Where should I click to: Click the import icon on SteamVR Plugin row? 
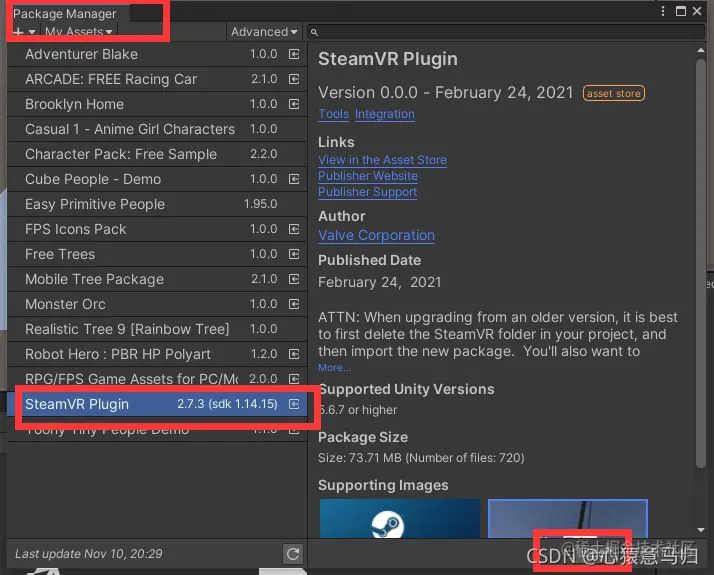(294, 404)
